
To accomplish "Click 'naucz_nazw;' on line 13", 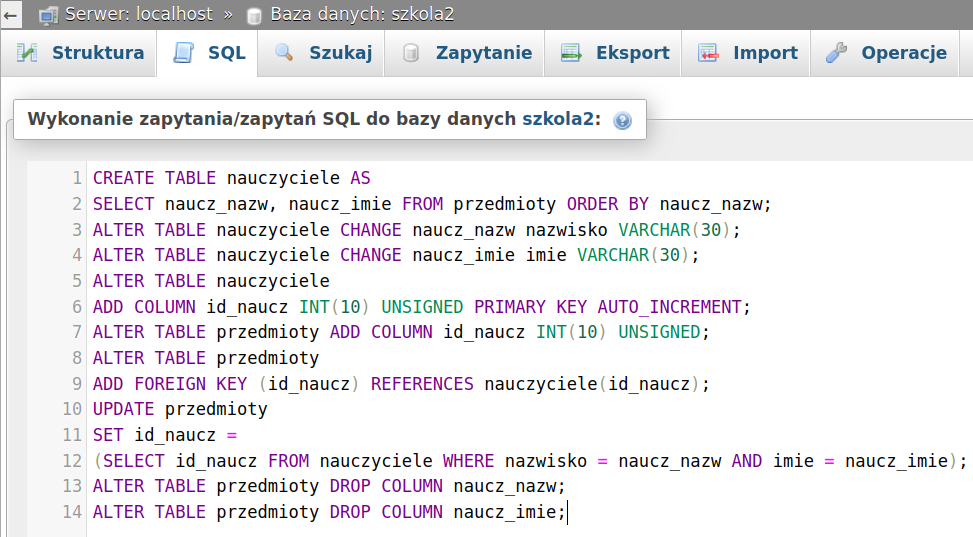I will point(509,486).
